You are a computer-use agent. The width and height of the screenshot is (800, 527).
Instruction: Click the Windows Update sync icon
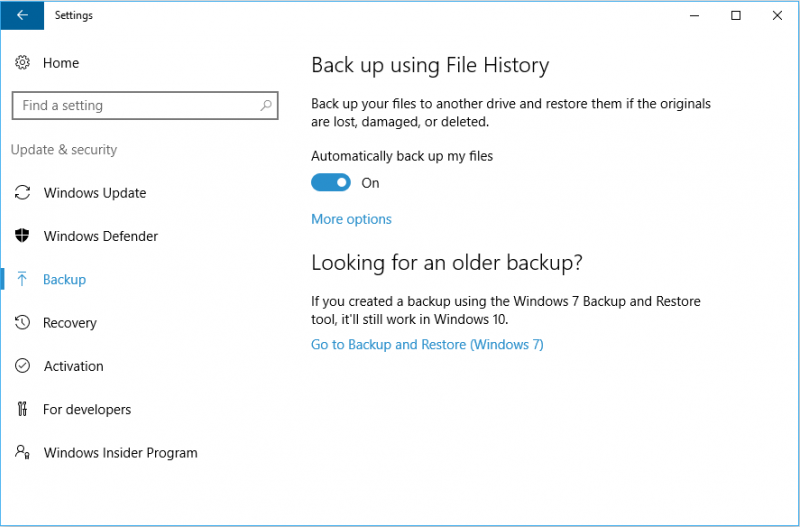22,193
